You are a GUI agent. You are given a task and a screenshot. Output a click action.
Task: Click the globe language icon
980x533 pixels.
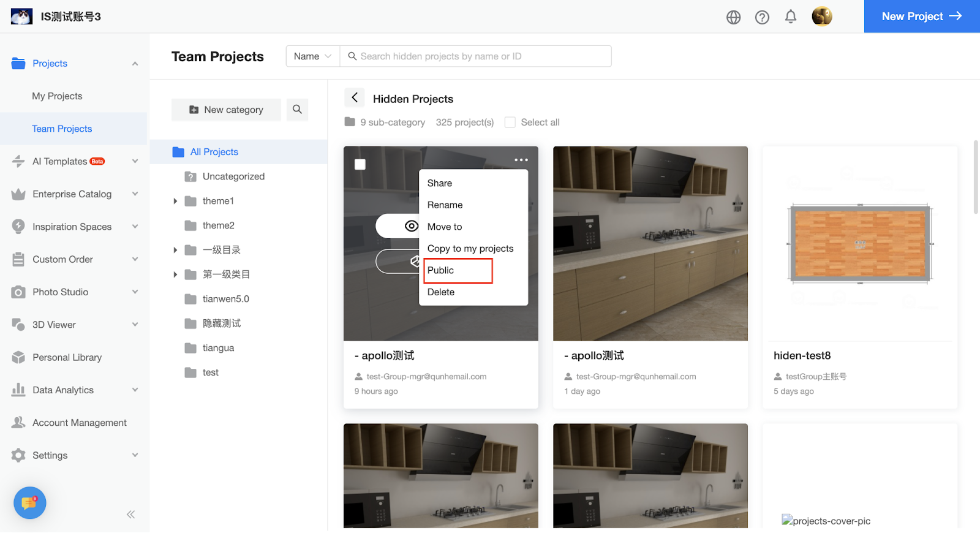(x=733, y=17)
